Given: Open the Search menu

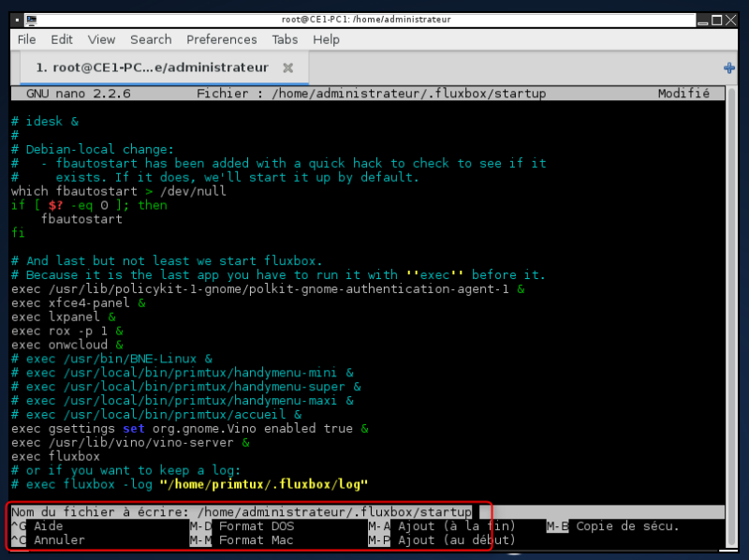Looking at the screenshot, I should point(151,39).
